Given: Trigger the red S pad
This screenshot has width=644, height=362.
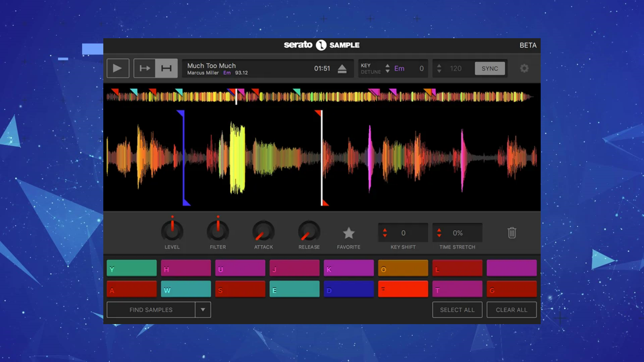Looking at the screenshot, I should tap(240, 289).
